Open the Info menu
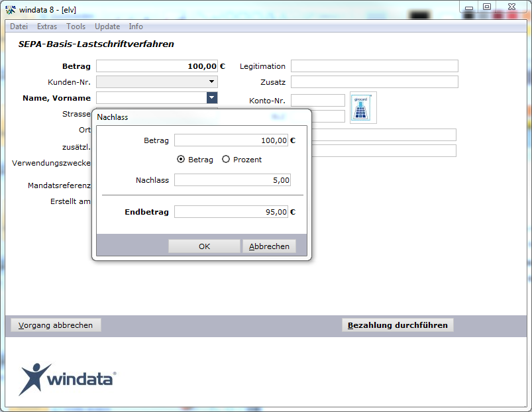532x412 pixels. click(136, 26)
